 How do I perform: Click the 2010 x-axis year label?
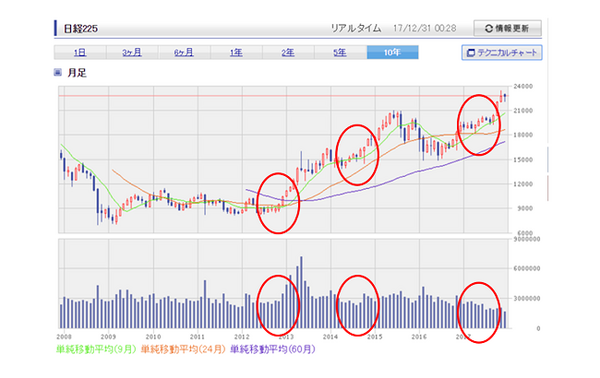pos(153,337)
